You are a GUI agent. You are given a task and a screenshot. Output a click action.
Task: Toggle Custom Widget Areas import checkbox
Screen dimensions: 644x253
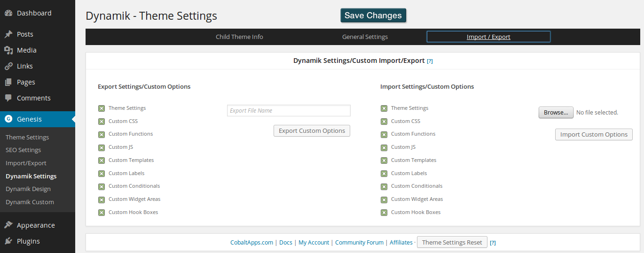coord(384,199)
